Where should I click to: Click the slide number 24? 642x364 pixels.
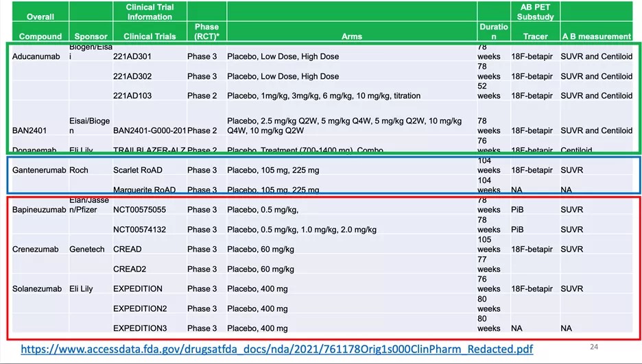pyautogui.click(x=594, y=347)
